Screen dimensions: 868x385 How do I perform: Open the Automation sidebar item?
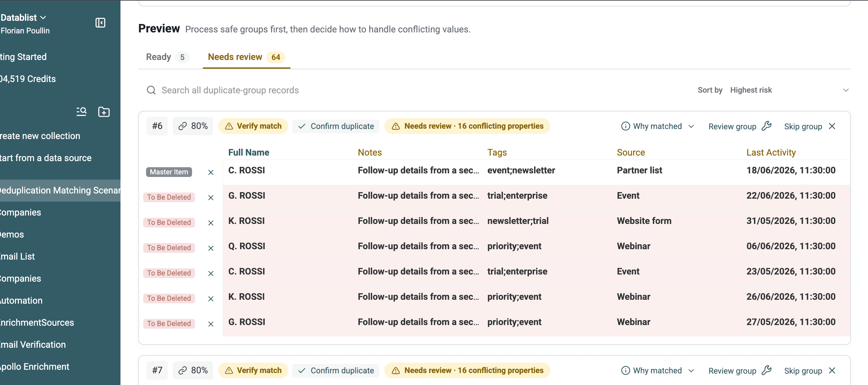coord(60,301)
